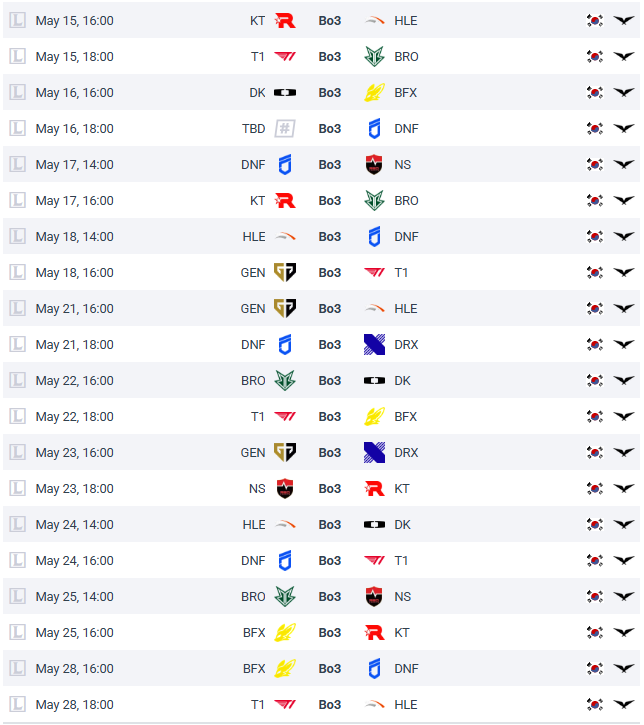Select BFX team name on May 25, 16:00
Screen dimensions: 644x725
(254, 633)
